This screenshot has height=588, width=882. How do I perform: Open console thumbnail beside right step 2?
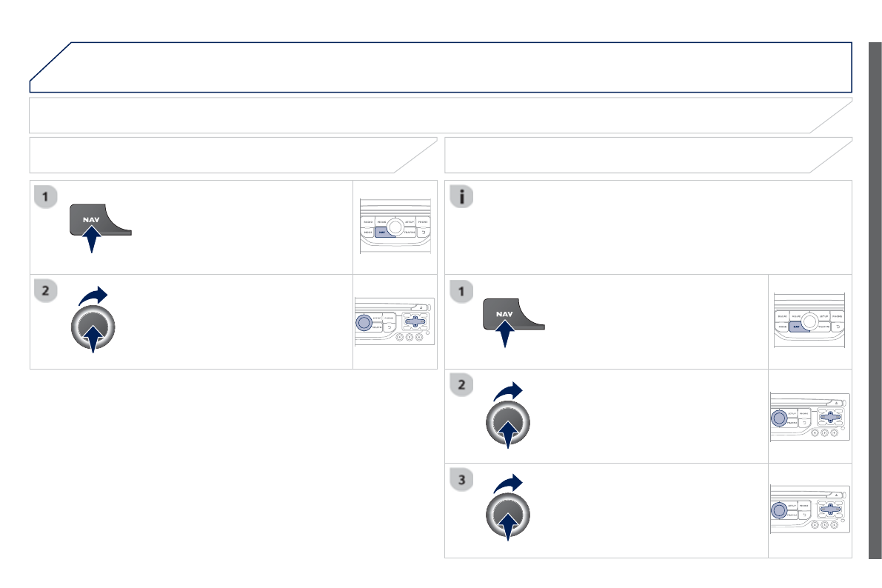click(x=810, y=416)
